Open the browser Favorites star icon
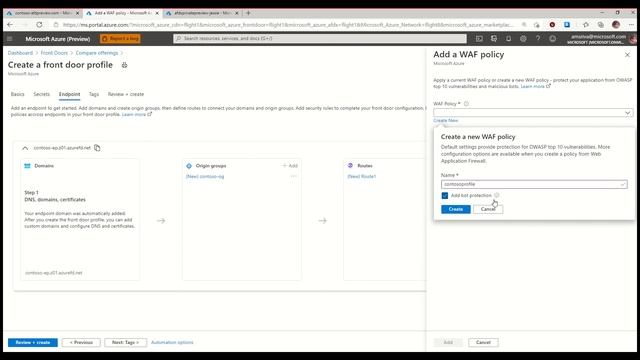The width and height of the screenshot is (640, 360). (x=586, y=25)
